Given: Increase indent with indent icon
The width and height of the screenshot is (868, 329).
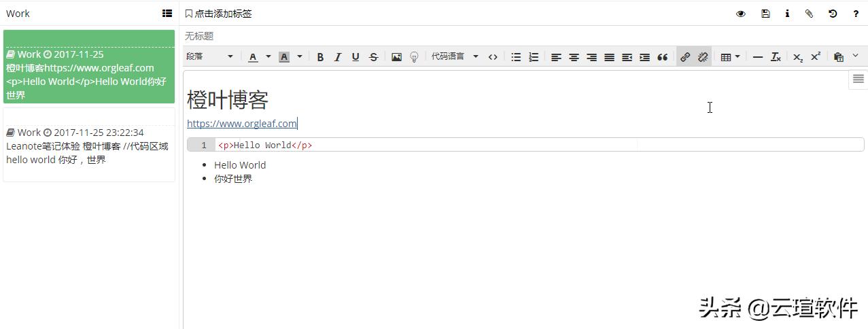Looking at the screenshot, I should coord(644,57).
